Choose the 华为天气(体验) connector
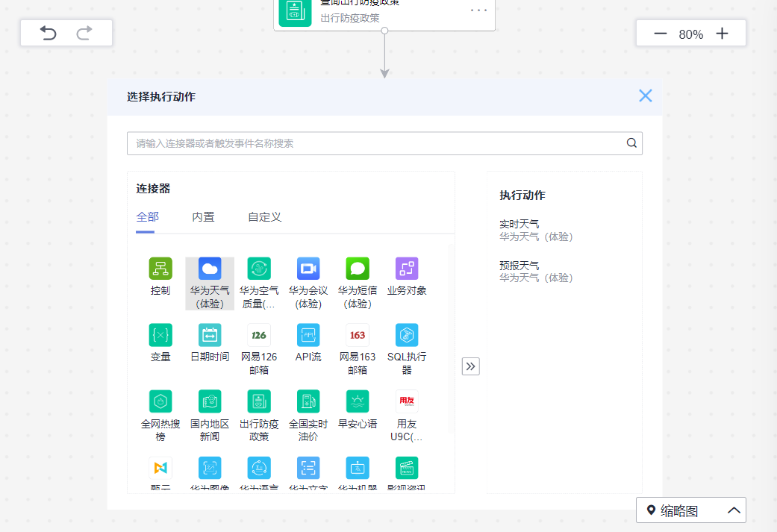The height and width of the screenshot is (532, 777). pos(210,284)
